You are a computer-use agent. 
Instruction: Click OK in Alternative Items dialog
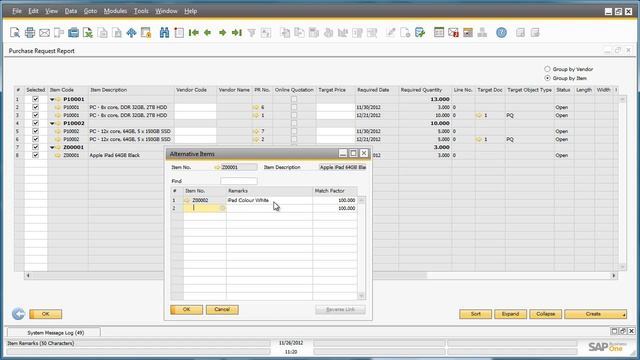click(x=187, y=309)
